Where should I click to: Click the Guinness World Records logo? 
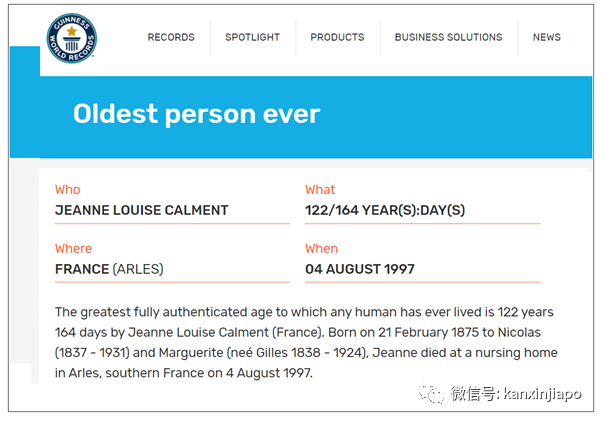coord(71,38)
